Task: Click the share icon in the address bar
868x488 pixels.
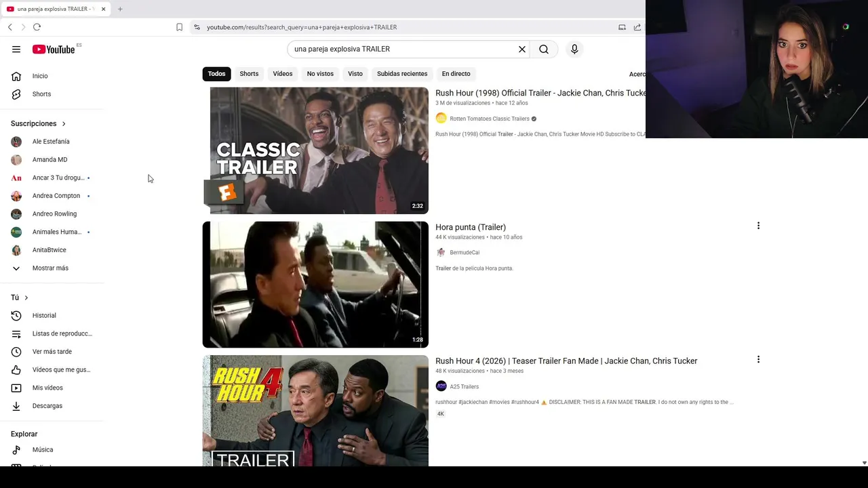Action: (x=637, y=27)
